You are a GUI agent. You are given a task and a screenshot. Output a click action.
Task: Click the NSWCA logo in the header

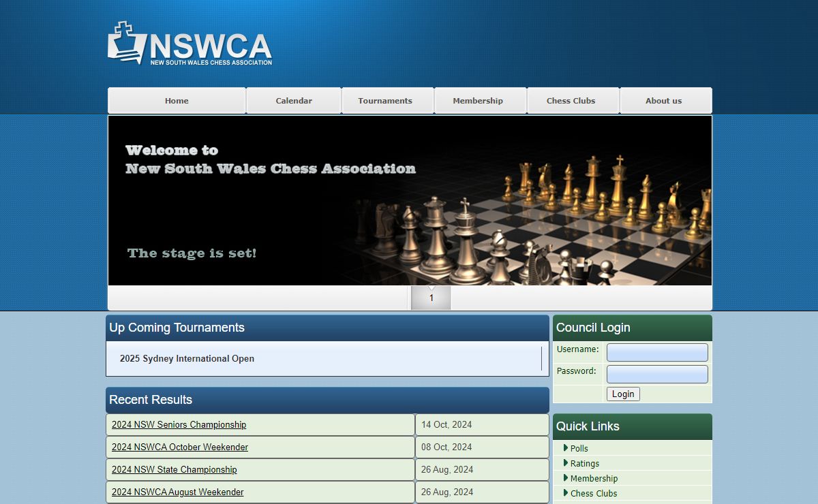pos(190,44)
